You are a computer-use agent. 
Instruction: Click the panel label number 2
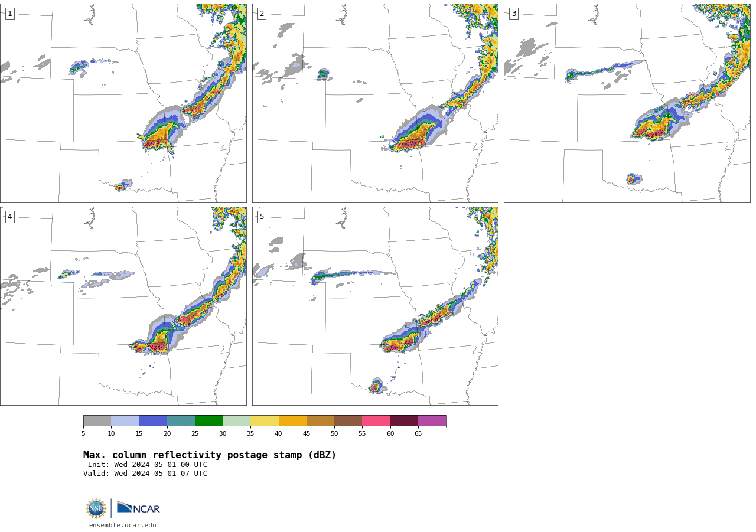point(262,14)
